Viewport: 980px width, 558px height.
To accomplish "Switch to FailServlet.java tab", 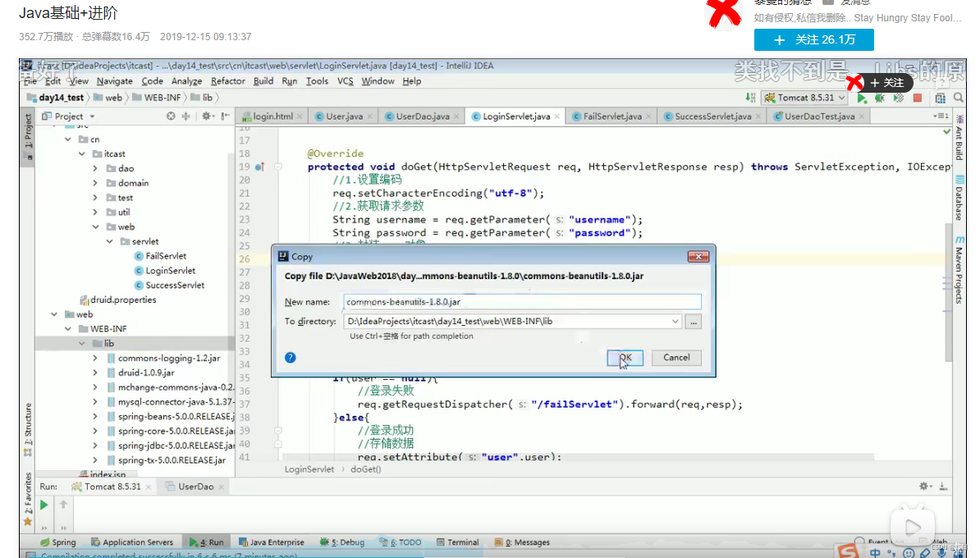I will (x=611, y=117).
